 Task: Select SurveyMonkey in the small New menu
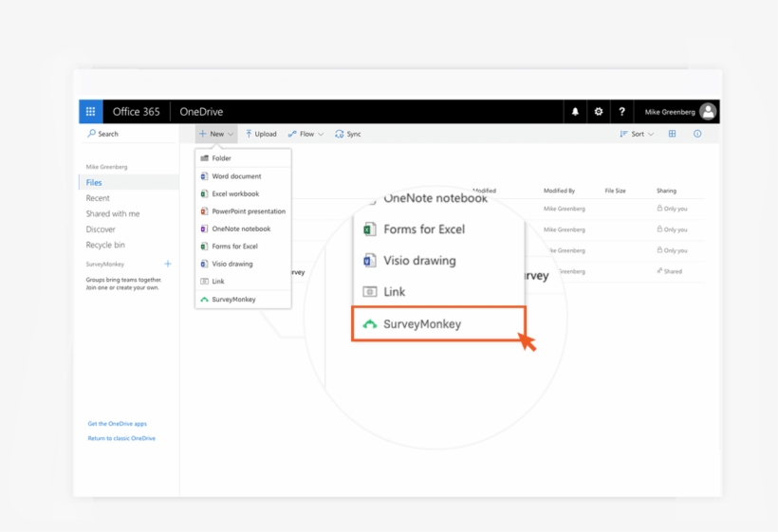pyautogui.click(x=233, y=300)
